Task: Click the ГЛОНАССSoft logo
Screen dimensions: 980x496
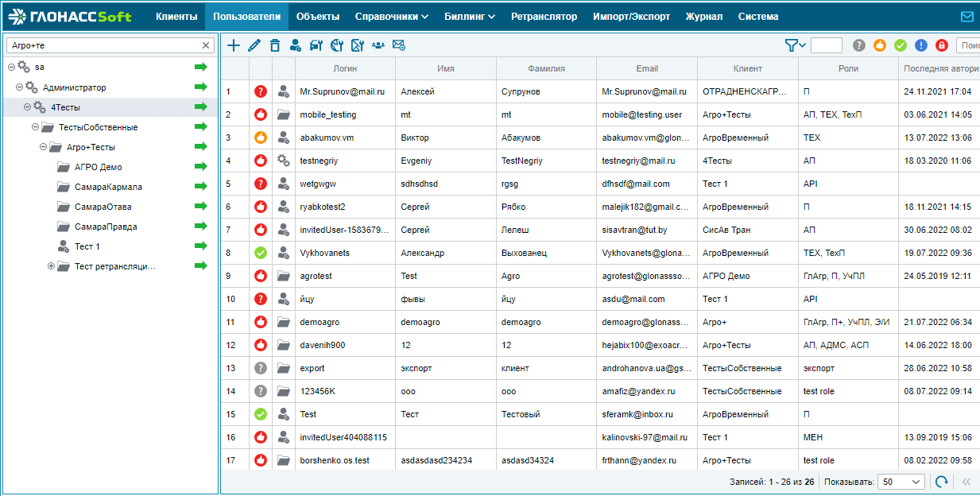Action: point(69,16)
